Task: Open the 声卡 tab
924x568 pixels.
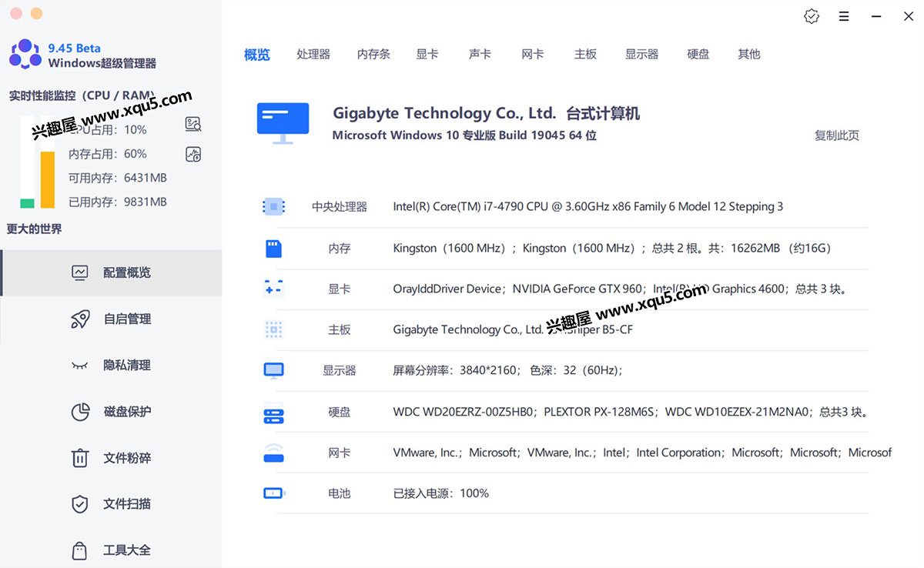Action: click(480, 54)
